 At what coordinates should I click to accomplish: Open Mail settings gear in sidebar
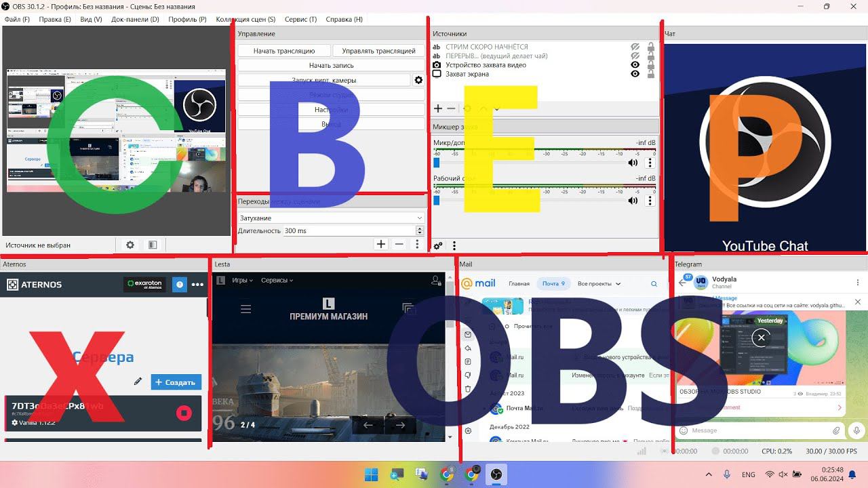468,431
